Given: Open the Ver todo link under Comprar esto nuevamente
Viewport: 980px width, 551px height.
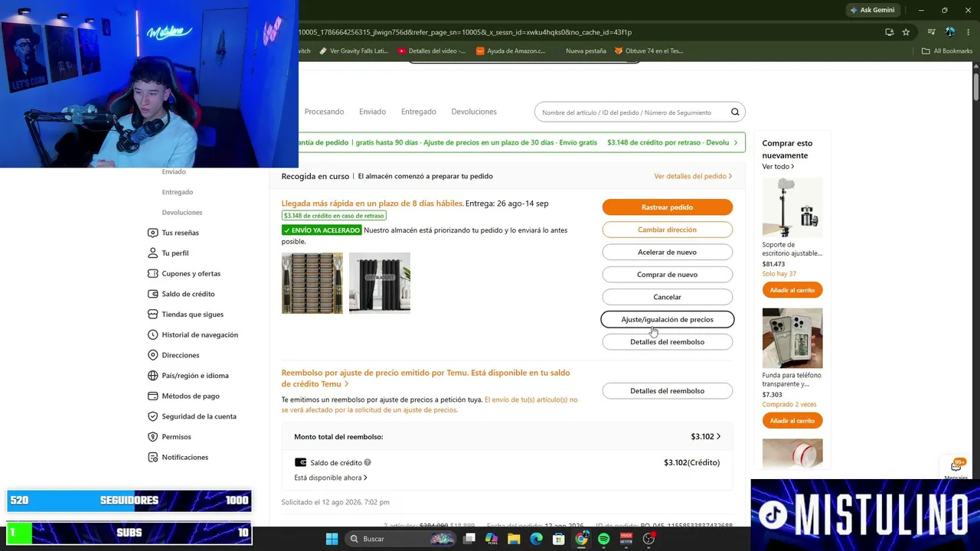Looking at the screenshot, I should pos(778,166).
